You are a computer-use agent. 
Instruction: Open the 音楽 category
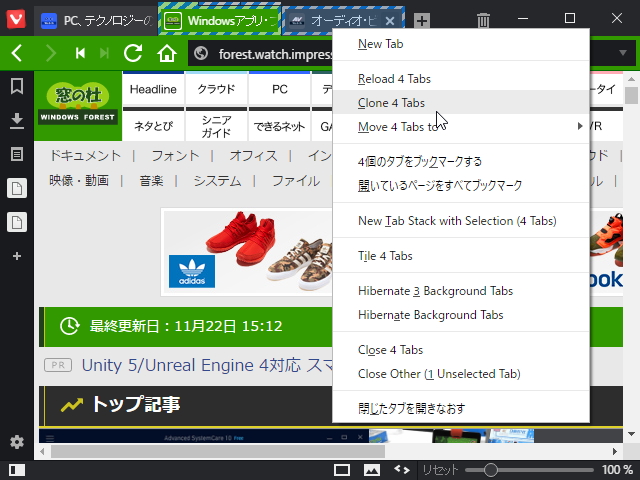[x=151, y=180]
